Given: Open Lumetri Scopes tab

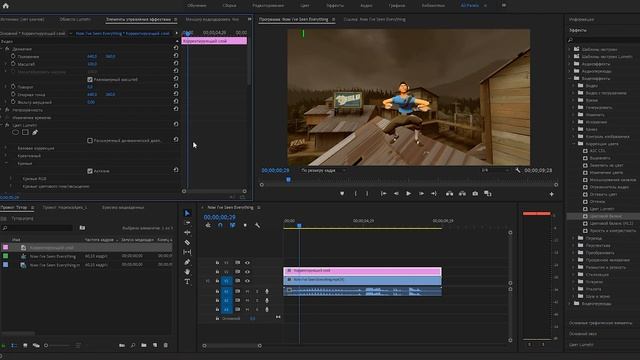Looking at the screenshot, I should click(x=75, y=19).
